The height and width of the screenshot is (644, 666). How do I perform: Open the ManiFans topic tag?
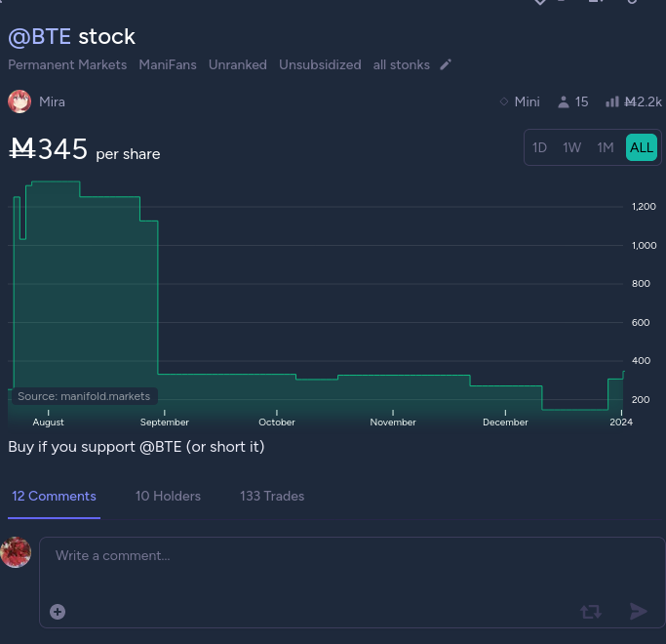[x=168, y=64]
